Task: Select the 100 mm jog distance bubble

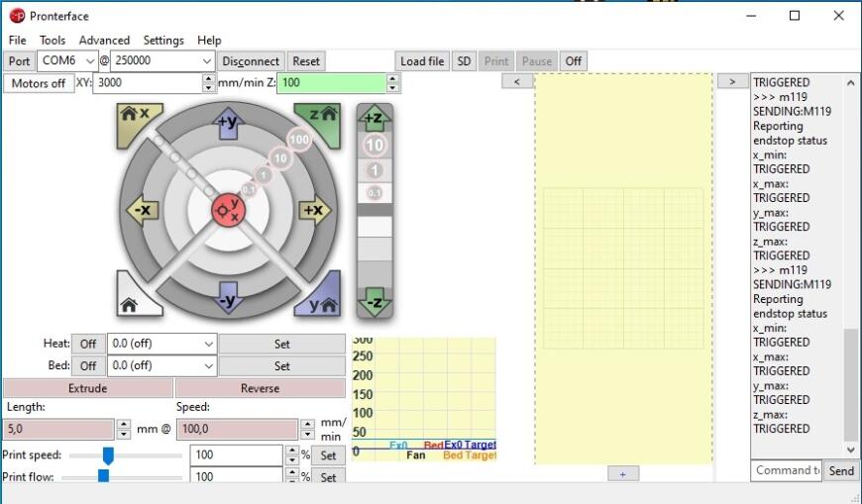Action: [x=299, y=139]
